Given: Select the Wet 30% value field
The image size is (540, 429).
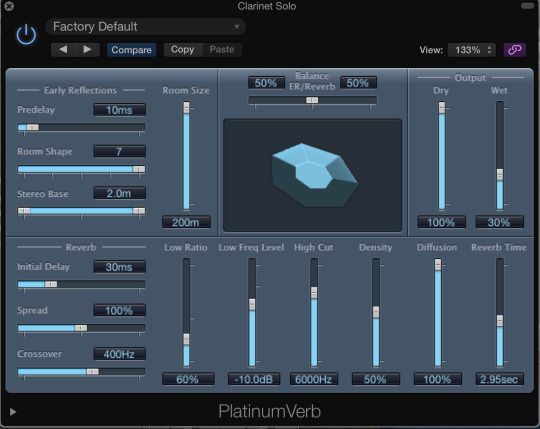Looking at the screenshot, I should (499, 222).
